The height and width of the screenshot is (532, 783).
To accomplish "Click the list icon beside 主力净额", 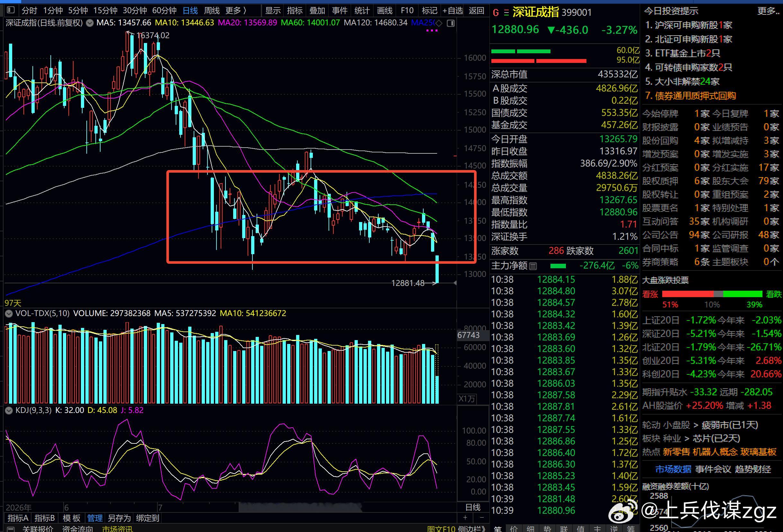I will (x=533, y=266).
